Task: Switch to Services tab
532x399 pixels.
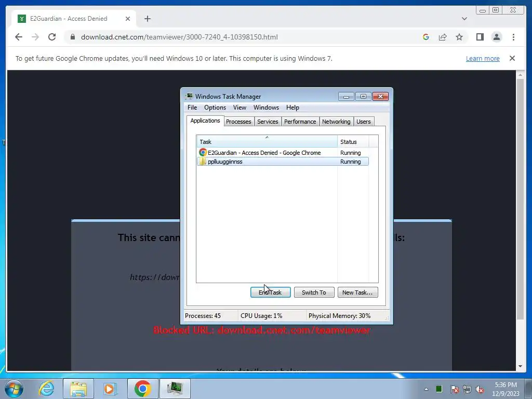Action: pyautogui.click(x=268, y=122)
